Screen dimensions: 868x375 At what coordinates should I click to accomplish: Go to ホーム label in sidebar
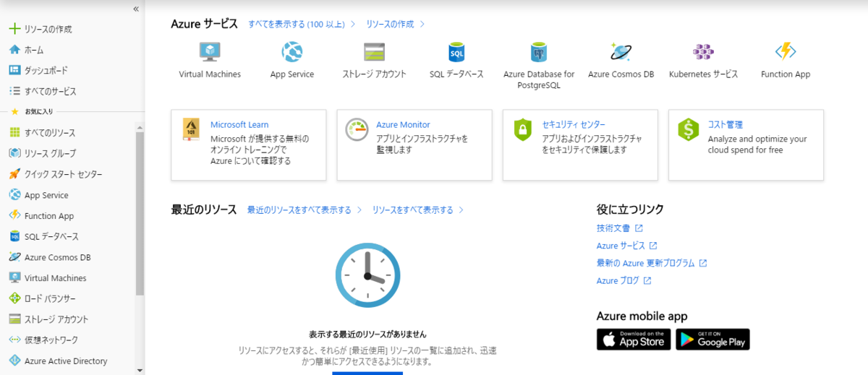point(34,50)
